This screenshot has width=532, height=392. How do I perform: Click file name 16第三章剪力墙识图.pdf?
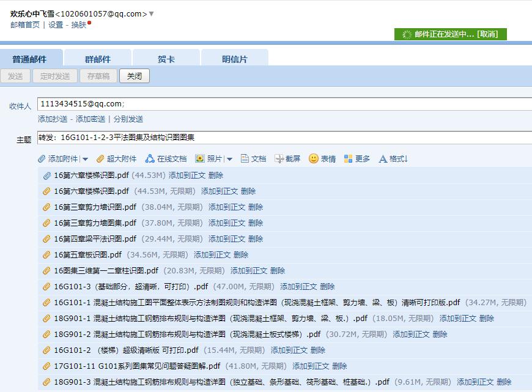[x=95, y=207]
